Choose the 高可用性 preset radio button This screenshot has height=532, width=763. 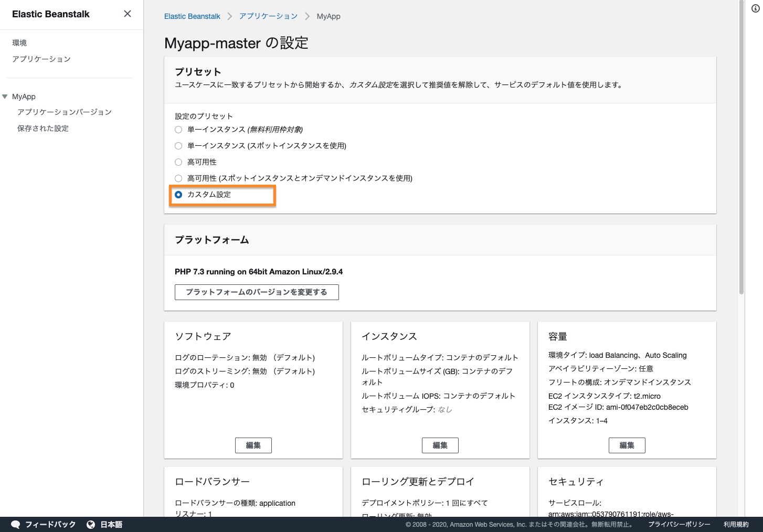point(178,162)
